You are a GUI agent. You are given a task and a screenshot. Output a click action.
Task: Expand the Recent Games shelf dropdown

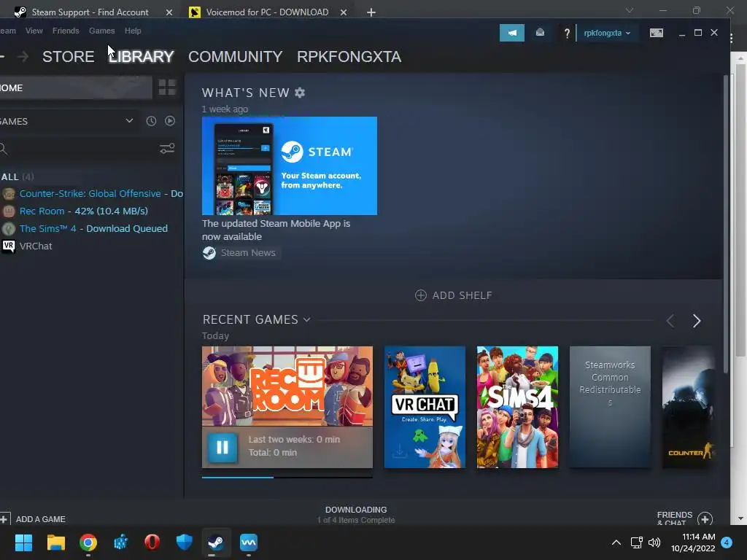pos(307,319)
